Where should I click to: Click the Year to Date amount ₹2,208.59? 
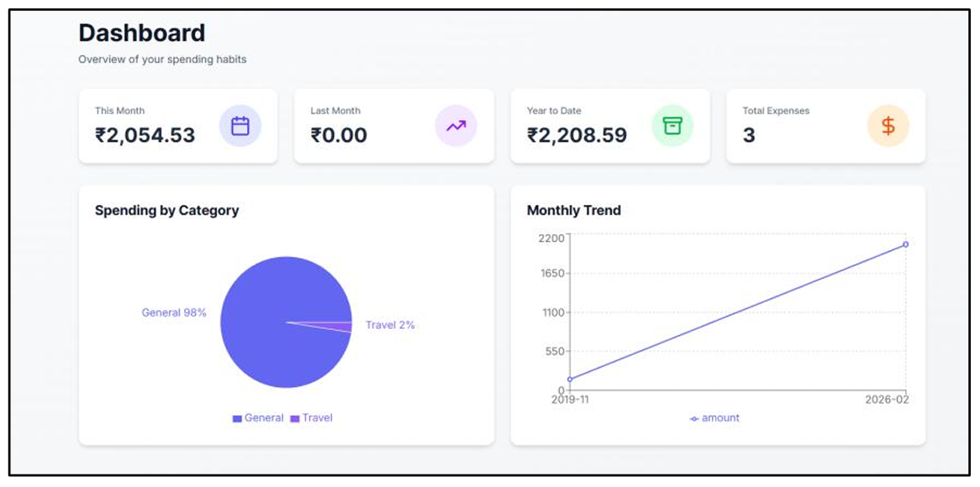coord(577,135)
